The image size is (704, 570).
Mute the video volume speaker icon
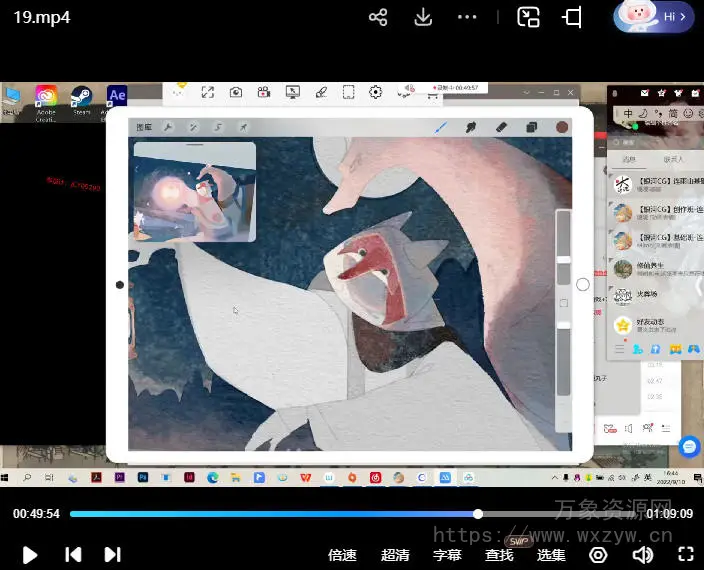pyautogui.click(x=643, y=555)
